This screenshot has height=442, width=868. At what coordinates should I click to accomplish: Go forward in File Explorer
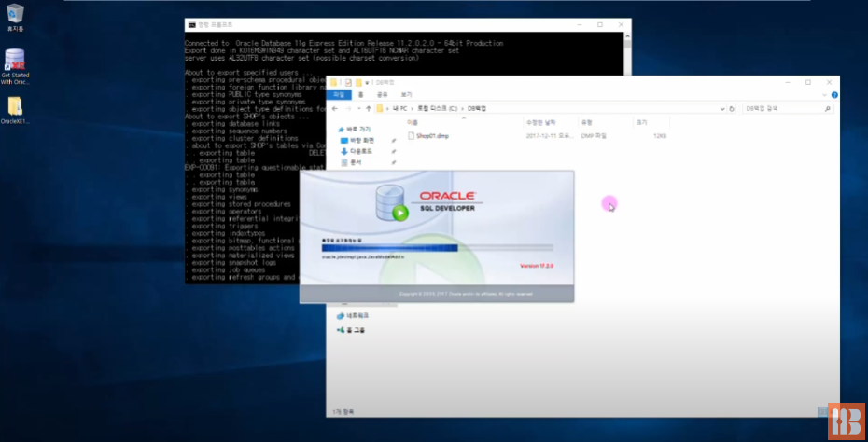(348, 109)
